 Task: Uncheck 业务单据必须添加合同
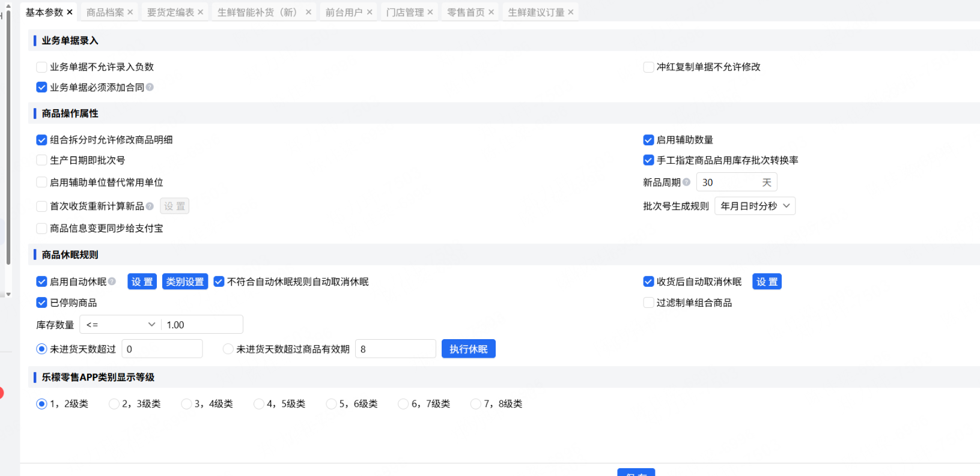pyautogui.click(x=41, y=87)
